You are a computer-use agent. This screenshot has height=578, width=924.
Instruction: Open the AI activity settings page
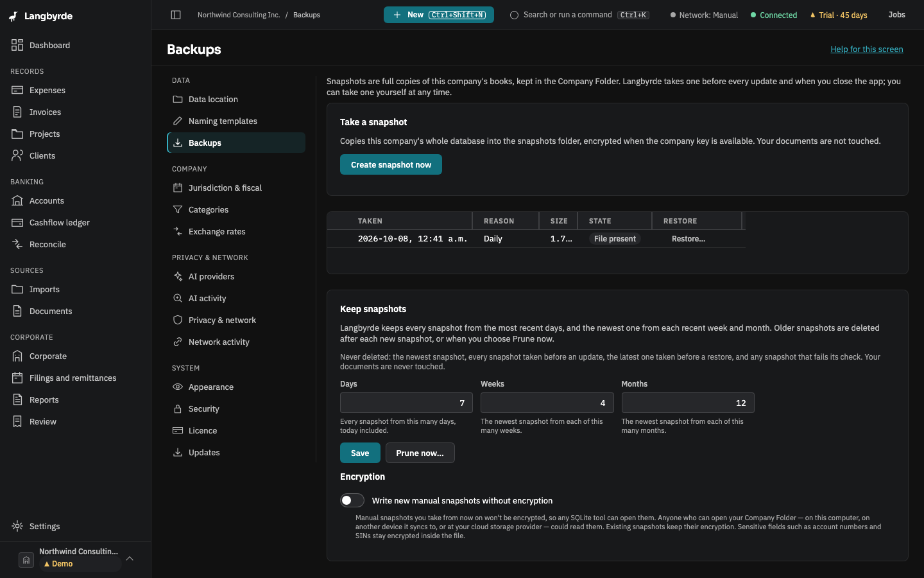click(236, 298)
